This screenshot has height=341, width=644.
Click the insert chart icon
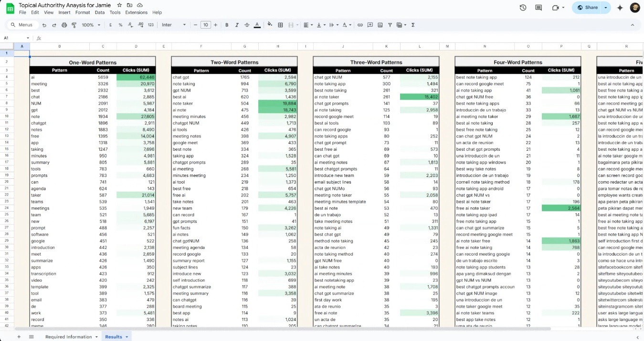pos(380,25)
